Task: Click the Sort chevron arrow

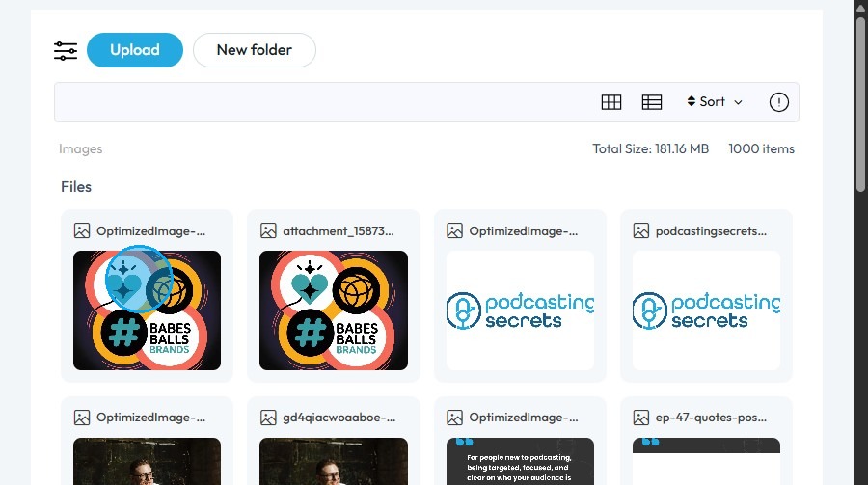Action: click(738, 102)
